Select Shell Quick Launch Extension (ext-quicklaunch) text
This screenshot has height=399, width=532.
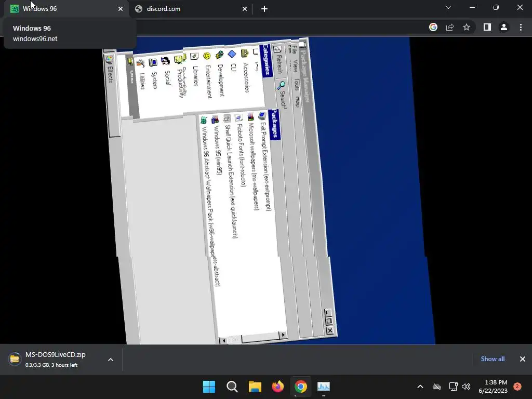coord(231,181)
